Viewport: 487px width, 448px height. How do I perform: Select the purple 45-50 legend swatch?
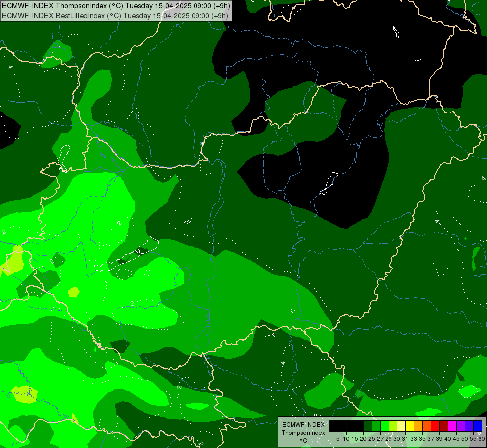pos(461,426)
